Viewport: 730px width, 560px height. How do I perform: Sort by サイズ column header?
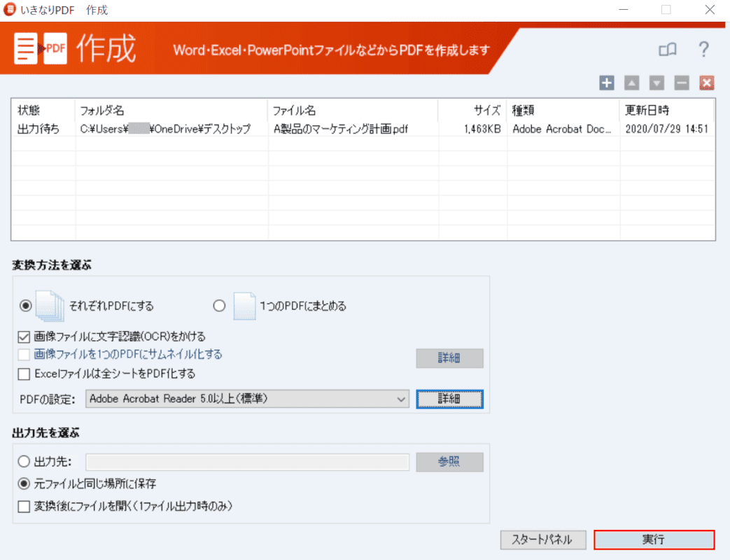coord(472,111)
